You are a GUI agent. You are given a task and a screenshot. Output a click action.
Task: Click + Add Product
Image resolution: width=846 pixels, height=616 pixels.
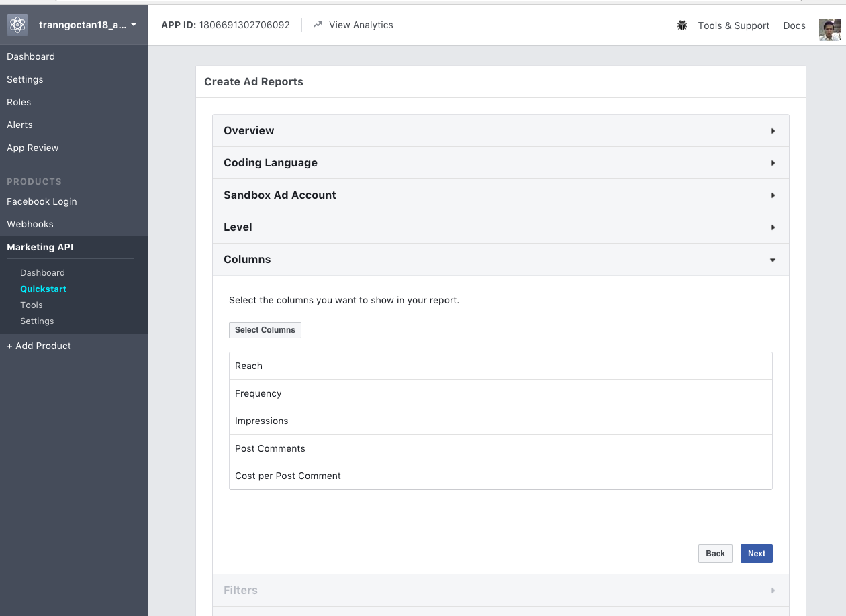click(x=39, y=346)
